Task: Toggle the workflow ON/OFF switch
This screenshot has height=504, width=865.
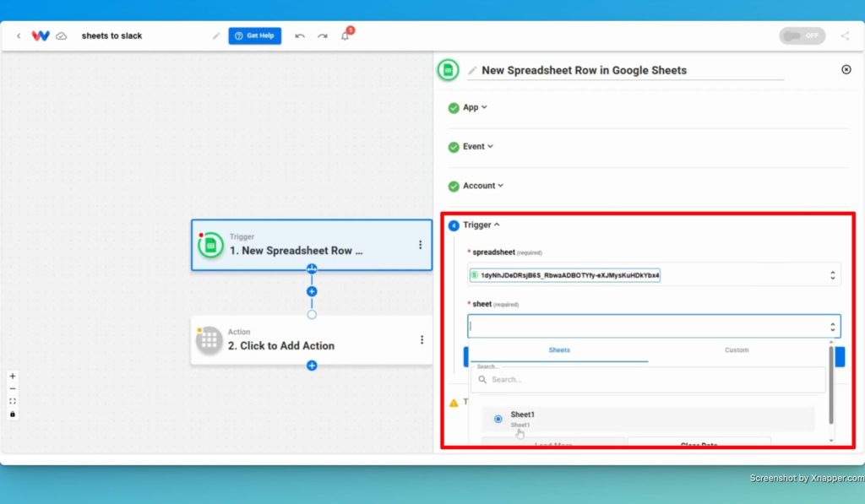Action: click(x=802, y=35)
